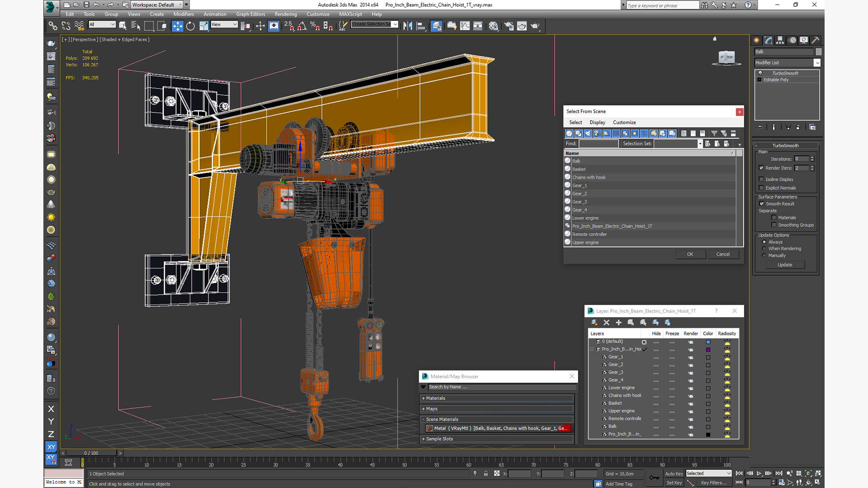868x488 pixels.
Task: Click the Balk object color swatch
Action: click(819, 52)
